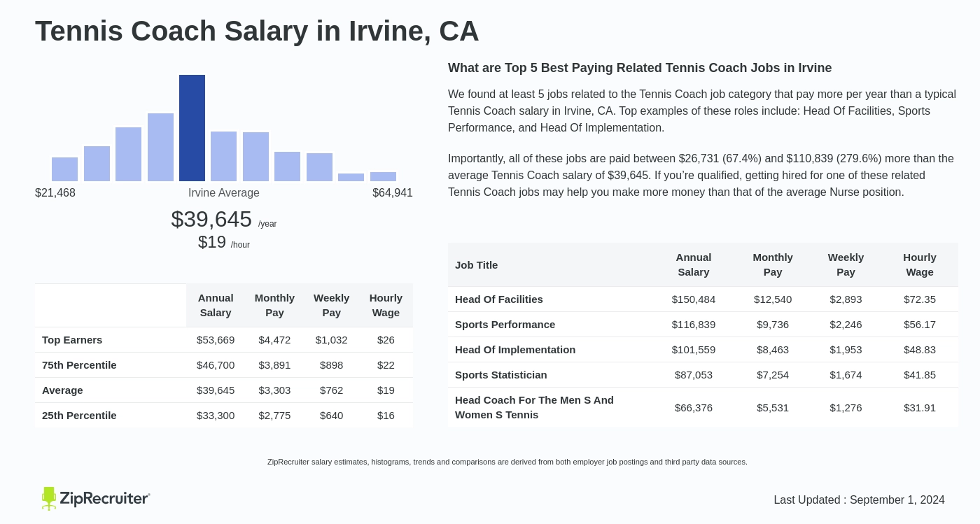Click 25th Percentile annual salary $33,300
This screenshot has width=980, height=524.
[216, 416]
